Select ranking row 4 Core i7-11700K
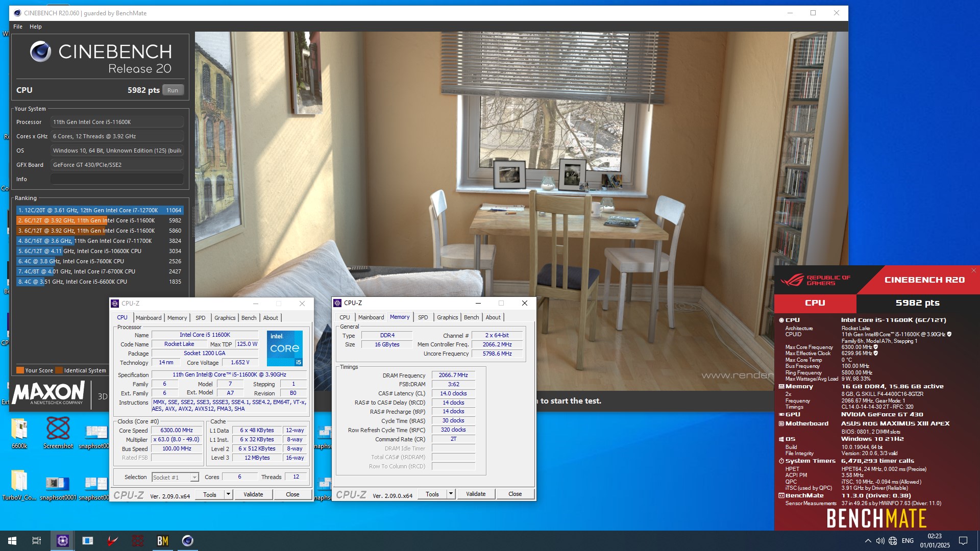 click(100, 241)
